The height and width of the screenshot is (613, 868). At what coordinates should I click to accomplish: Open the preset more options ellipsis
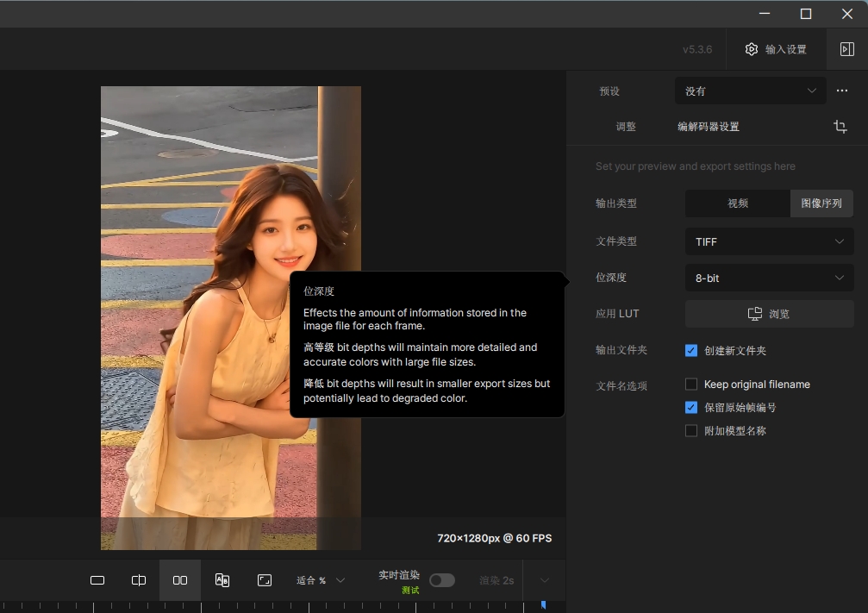pyautogui.click(x=842, y=91)
